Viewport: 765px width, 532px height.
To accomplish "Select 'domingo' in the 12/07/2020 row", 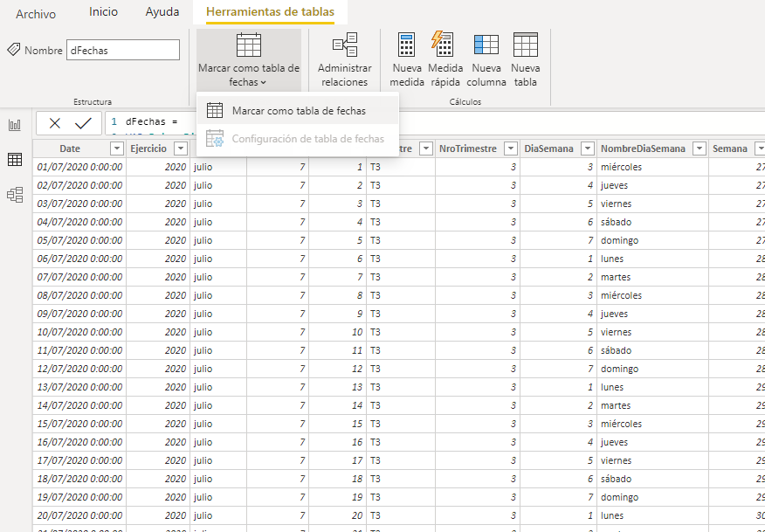I will [x=620, y=369].
